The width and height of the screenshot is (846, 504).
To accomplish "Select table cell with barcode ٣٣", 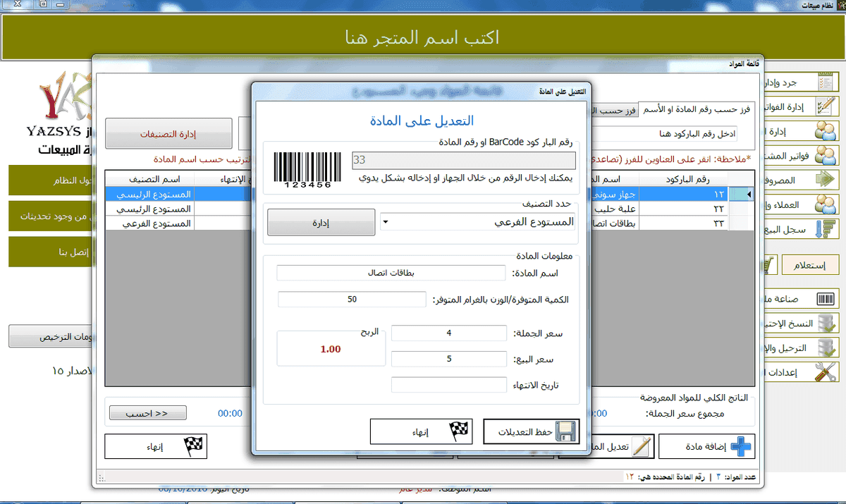I will tap(683, 223).
